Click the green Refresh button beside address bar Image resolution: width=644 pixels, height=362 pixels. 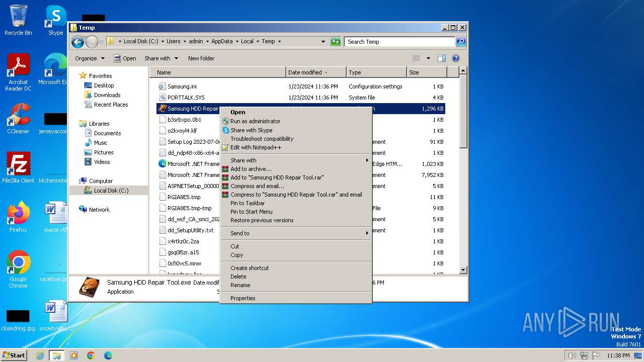pos(336,42)
